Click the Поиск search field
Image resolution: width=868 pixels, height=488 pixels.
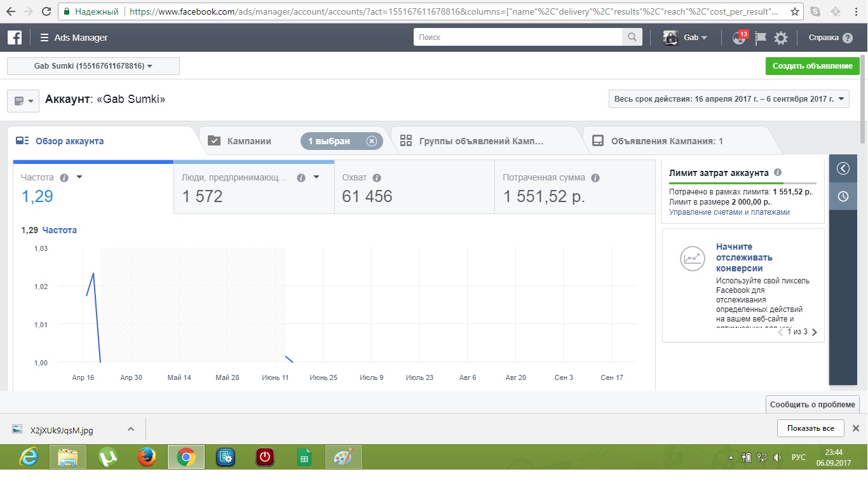pyautogui.click(x=518, y=37)
